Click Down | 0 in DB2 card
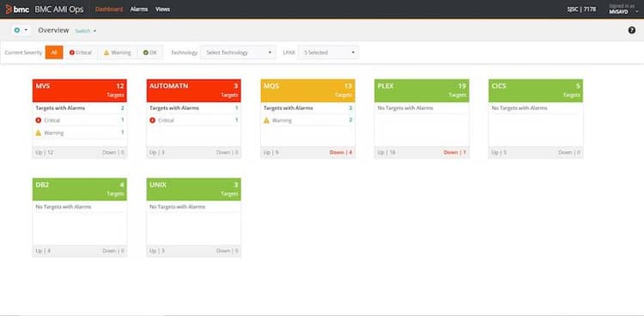 [x=113, y=251]
